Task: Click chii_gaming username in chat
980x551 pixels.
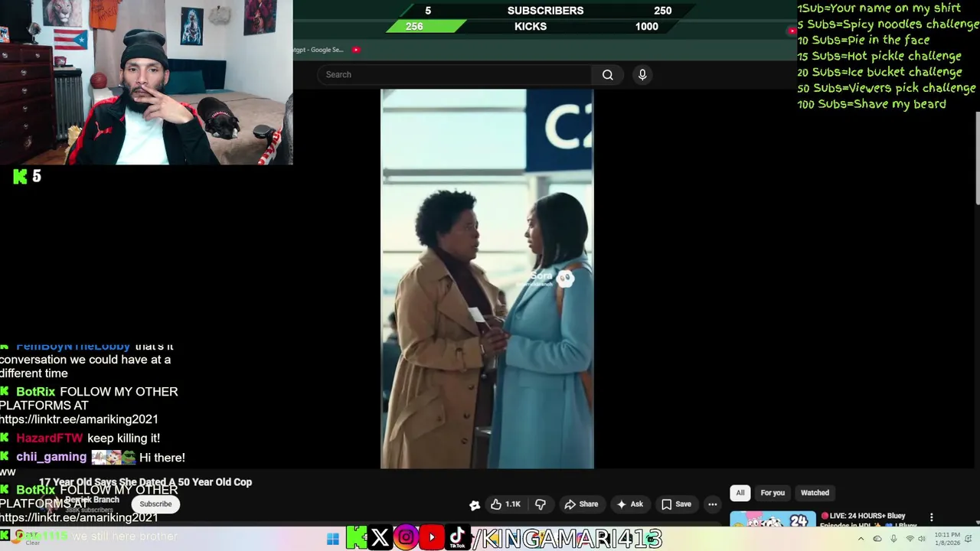Action: (51, 457)
